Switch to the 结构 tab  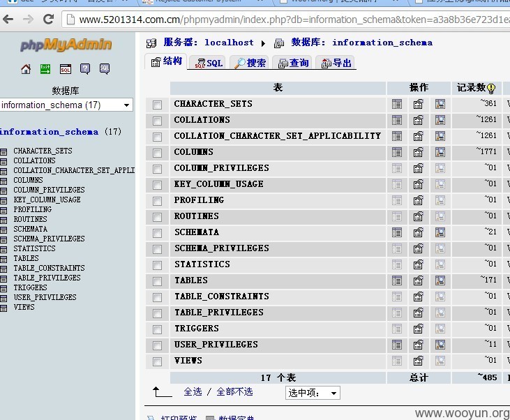coord(166,61)
